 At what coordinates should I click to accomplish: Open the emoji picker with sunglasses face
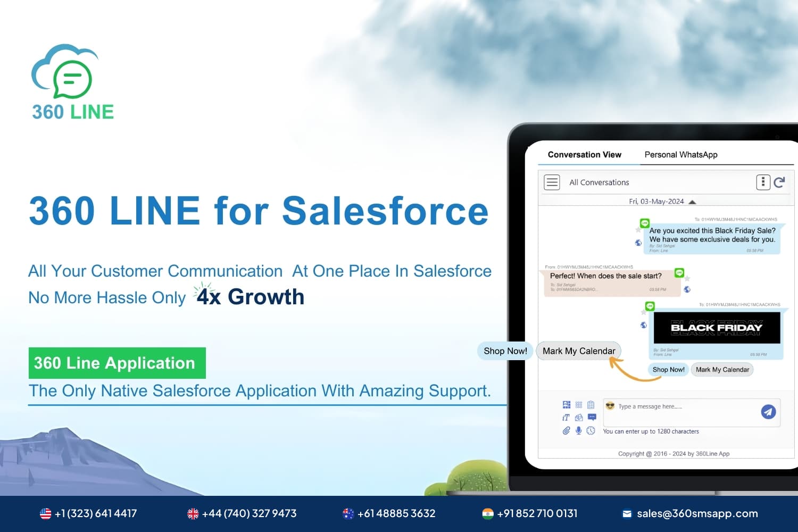click(610, 406)
